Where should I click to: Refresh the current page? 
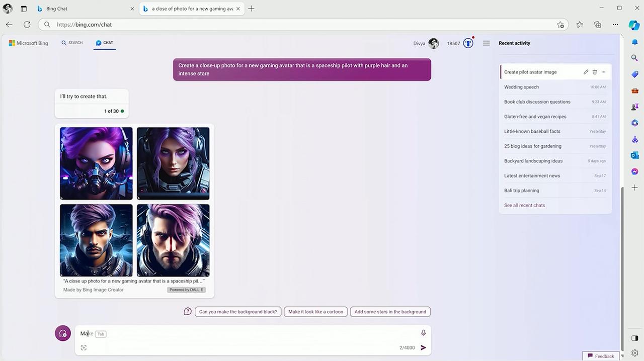(27, 24)
